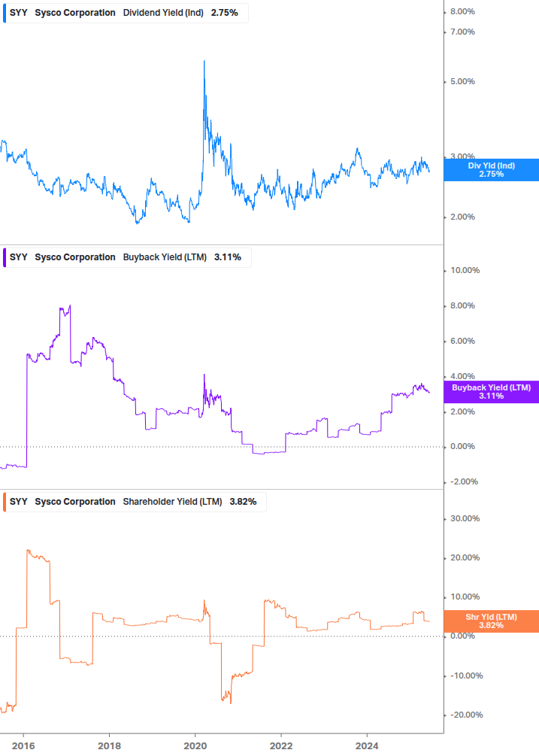The height and width of the screenshot is (756, 539).
Task: Click the 2020 spike peak on dividend yield line
Action: (204, 62)
